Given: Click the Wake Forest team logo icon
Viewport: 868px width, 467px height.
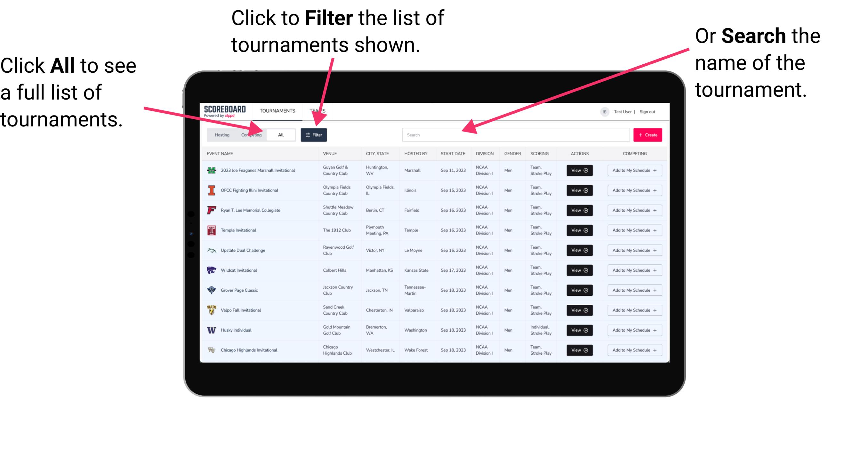Looking at the screenshot, I should click(x=212, y=350).
